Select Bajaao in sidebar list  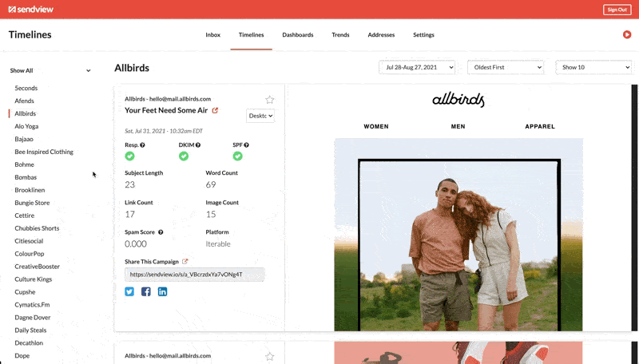(x=24, y=139)
